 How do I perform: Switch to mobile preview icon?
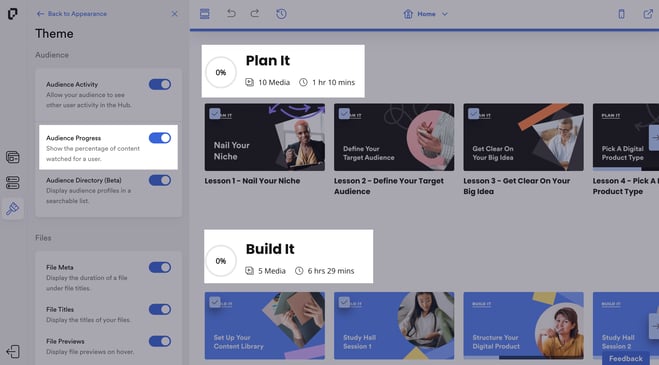[621, 14]
